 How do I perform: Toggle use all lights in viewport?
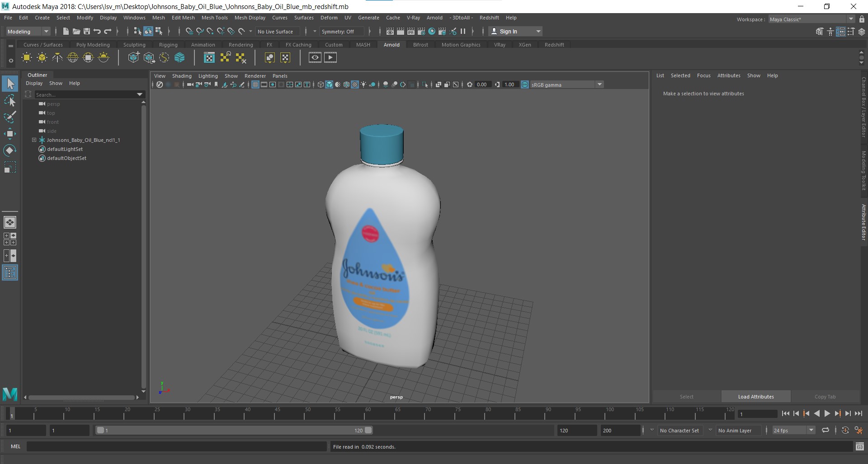363,84
